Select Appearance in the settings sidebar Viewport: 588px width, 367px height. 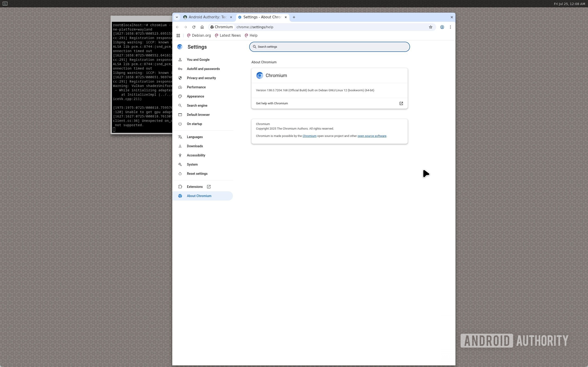[195, 96]
